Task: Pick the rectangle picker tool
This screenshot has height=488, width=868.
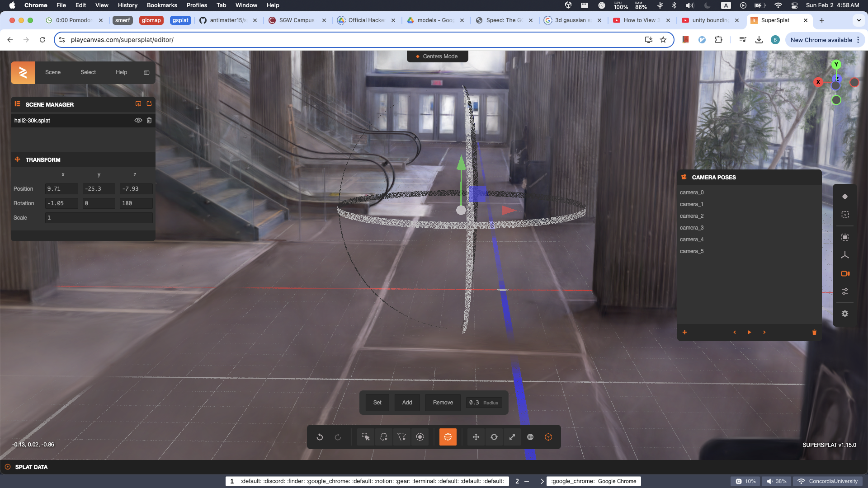Action: pyautogui.click(x=366, y=437)
